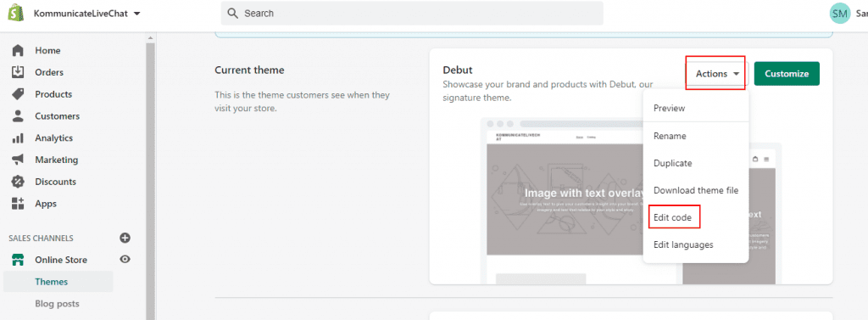
Task: Open Analytics in the sidebar
Action: 54,138
